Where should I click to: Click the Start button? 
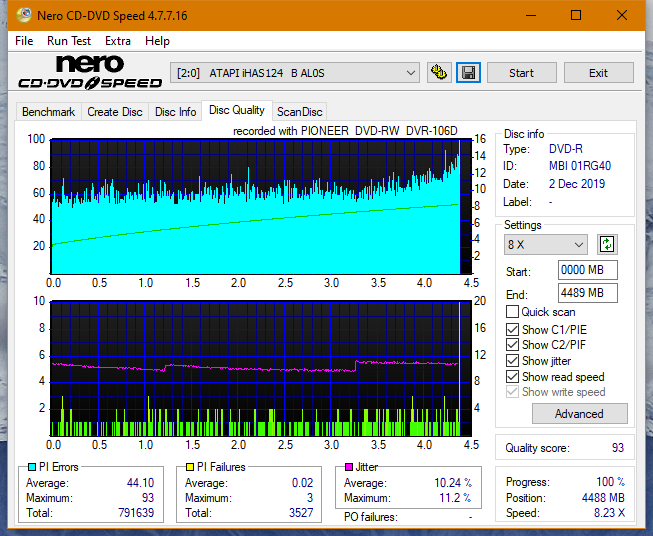tap(521, 73)
